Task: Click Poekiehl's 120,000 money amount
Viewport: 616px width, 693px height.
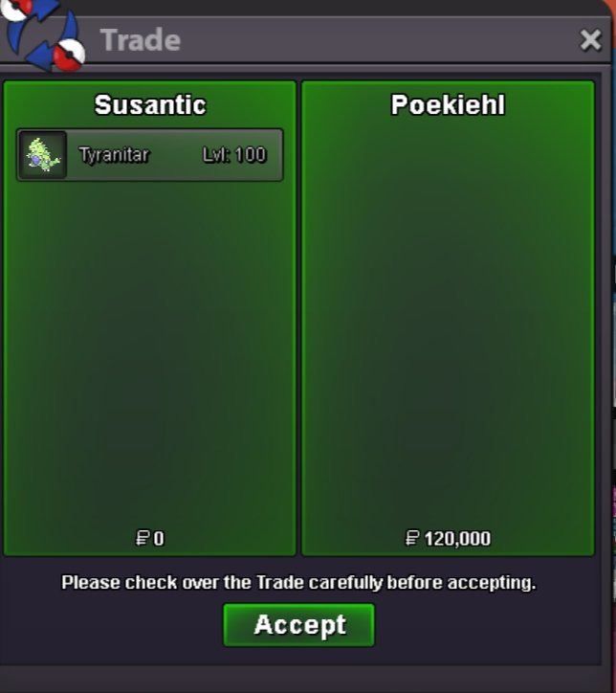Action: click(x=457, y=539)
